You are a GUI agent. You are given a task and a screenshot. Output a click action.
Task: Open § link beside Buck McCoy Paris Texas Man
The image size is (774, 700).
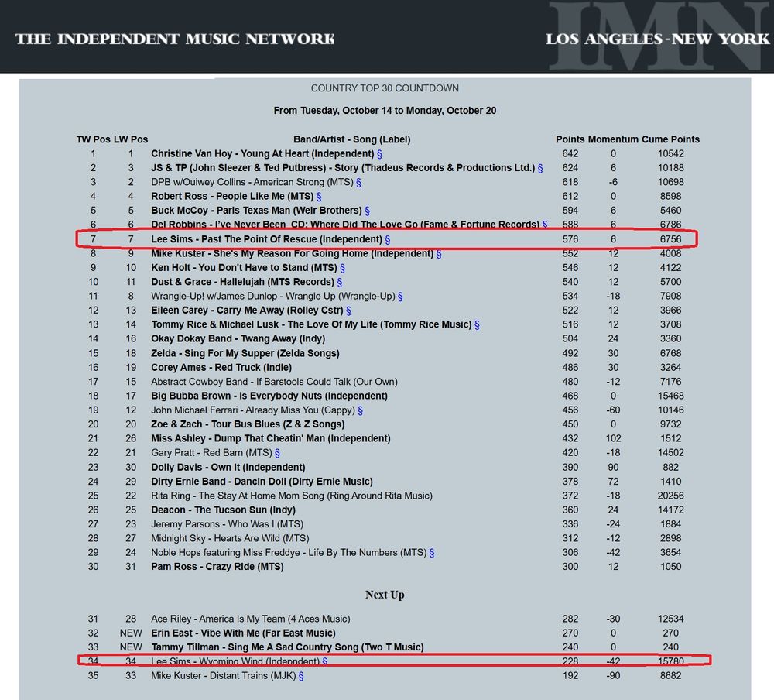point(367,211)
